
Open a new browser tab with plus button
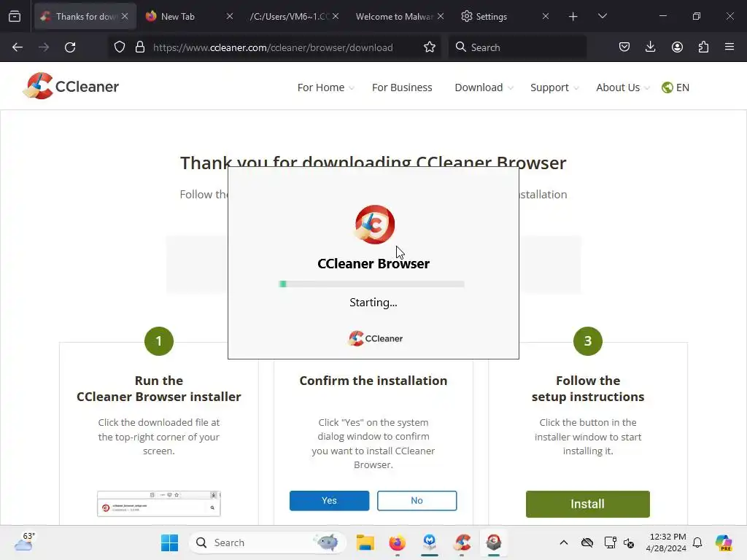pyautogui.click(x=573, y=17)
